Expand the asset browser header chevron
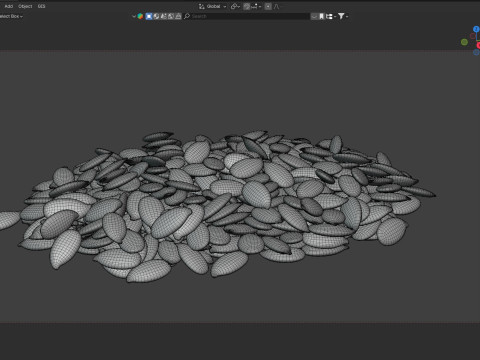The height and width of the screenshot is (360, 480). 134,16
